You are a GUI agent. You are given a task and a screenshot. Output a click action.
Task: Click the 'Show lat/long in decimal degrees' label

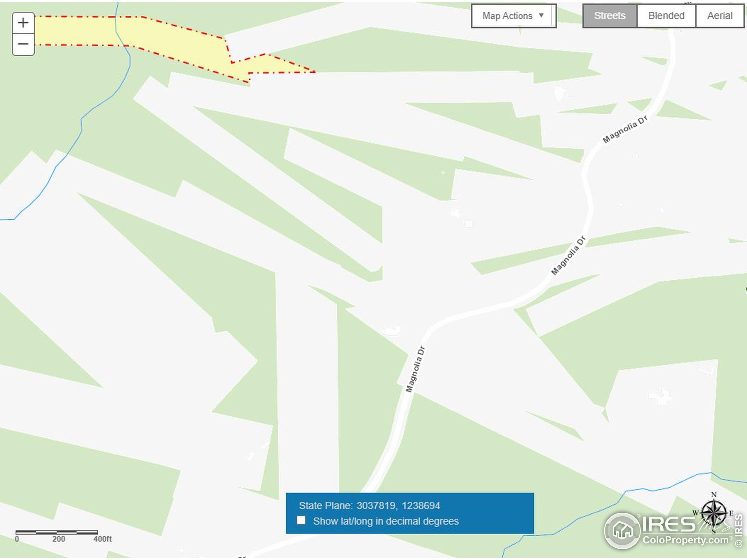(x=386, y=521)
